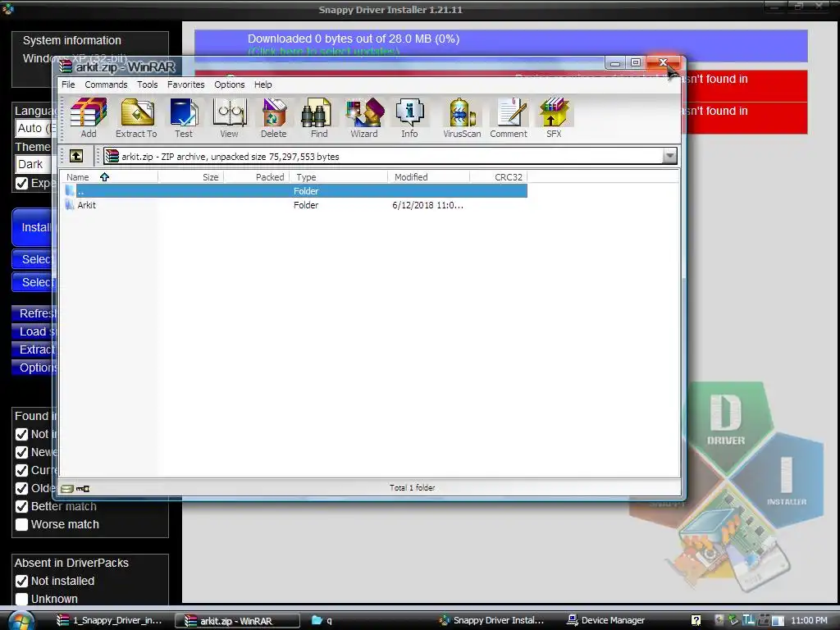Click the key icon in WinRAR status bar

tap(83, 489)
